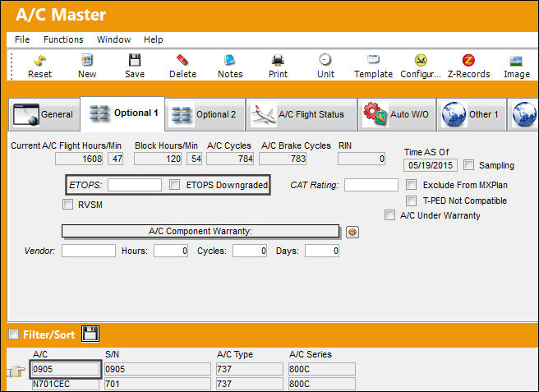
Task: Click the block hours field 120
Action: 158,159
